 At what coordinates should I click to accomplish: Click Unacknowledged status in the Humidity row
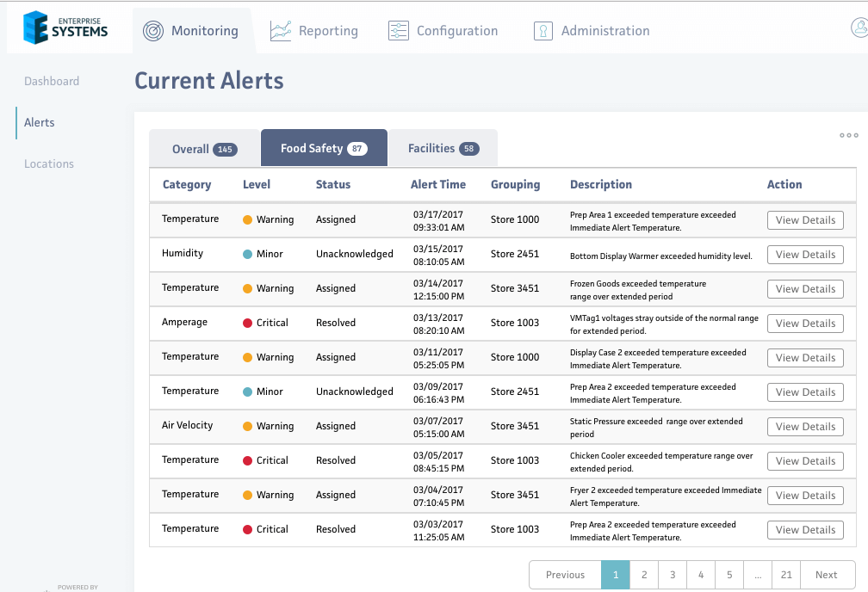[354, 254]
